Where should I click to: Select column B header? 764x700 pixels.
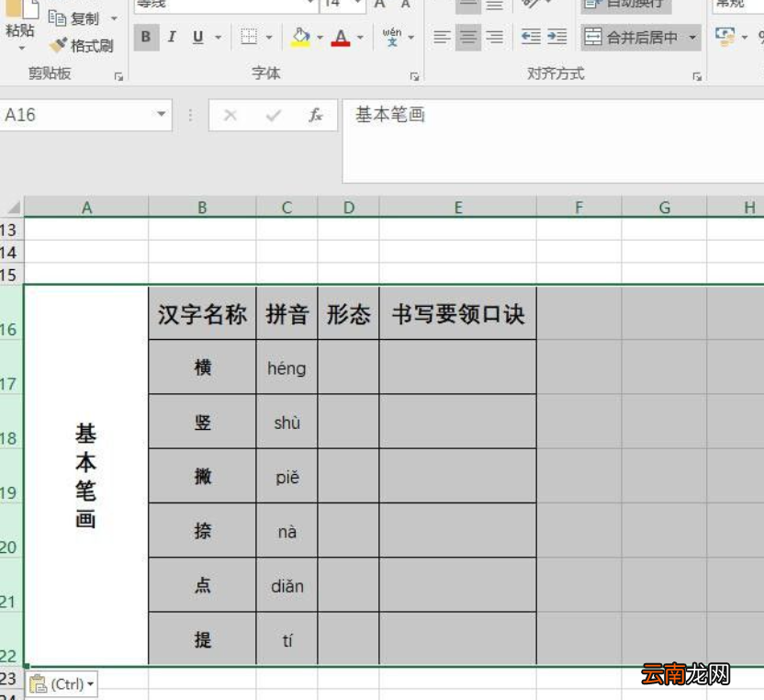[x=202, y=208]
